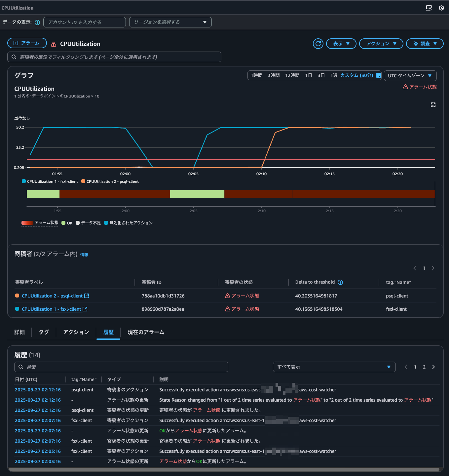Select the 1週 time range
The height and width of the screenshot is (476, 449).
[x=334, y=75]
